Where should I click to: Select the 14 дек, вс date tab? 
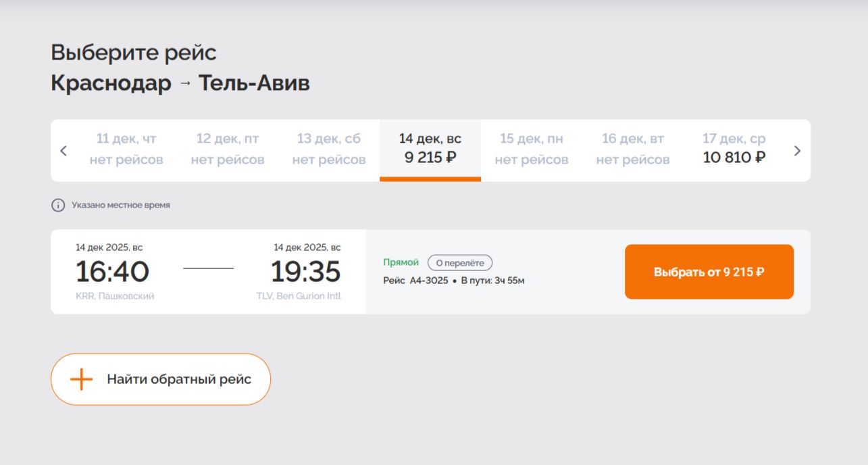pos(430,149)
